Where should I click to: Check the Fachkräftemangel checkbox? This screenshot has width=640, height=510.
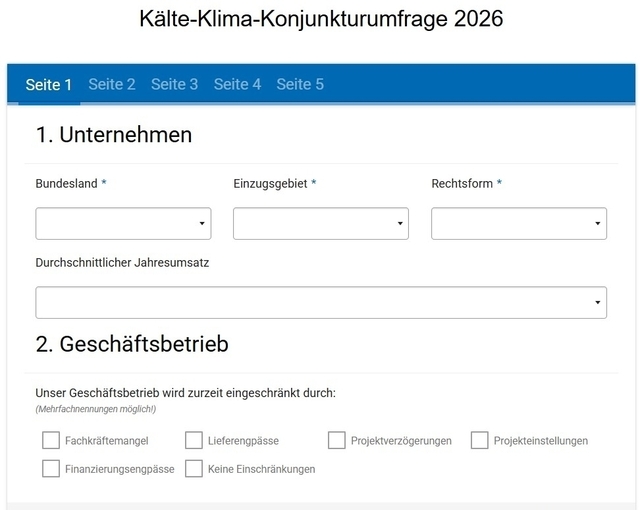pos(51,440)
